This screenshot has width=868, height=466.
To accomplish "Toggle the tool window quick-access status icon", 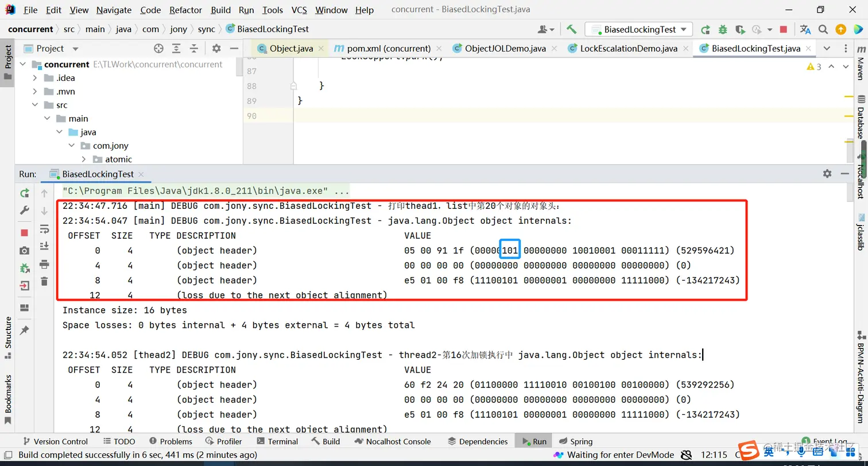I will point(8,456).
